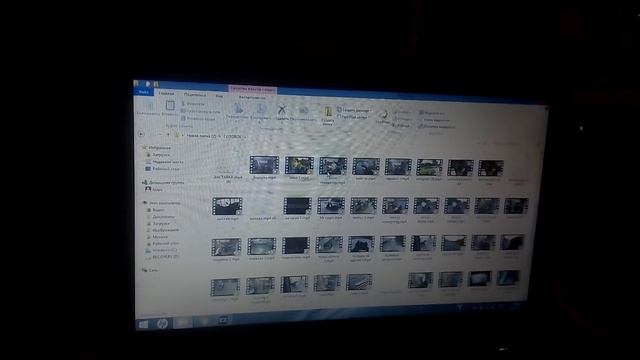Viewport: 640px width, 360px height.
Task: Click the Снять выделение command
Action: click(434, 120)
